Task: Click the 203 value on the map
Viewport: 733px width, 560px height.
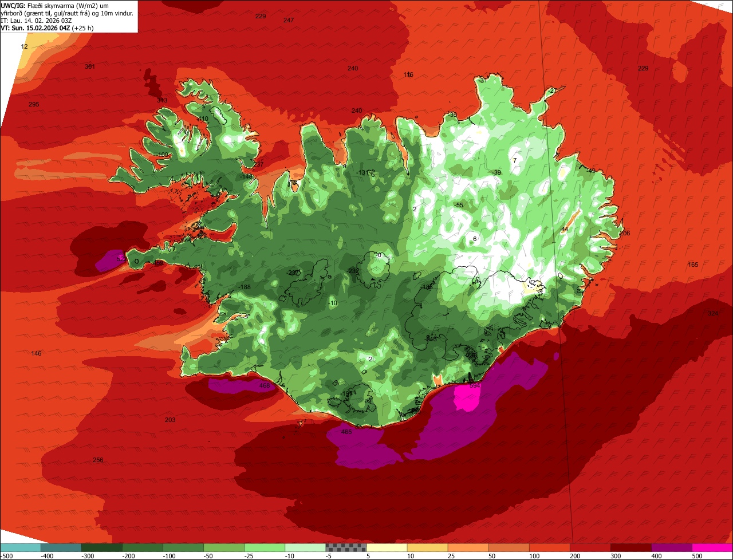Action: tap(170, 420)
